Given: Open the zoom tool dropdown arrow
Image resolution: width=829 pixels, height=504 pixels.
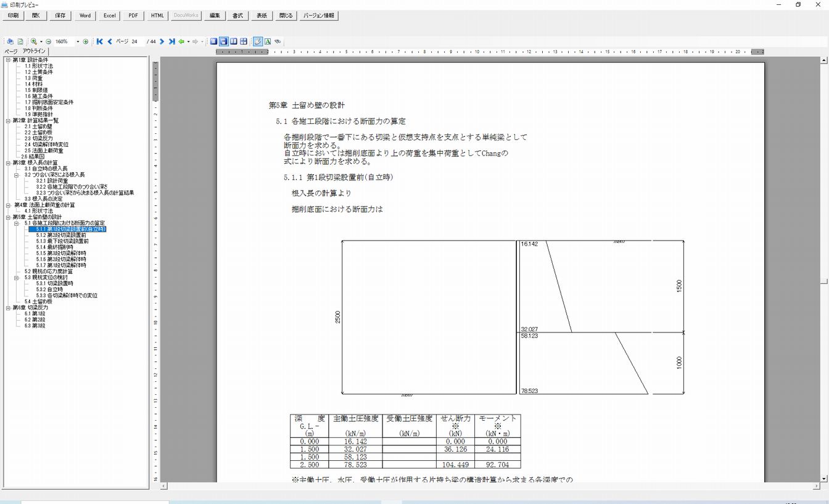Looking at the screenshot, I should (x=41, y=41).
